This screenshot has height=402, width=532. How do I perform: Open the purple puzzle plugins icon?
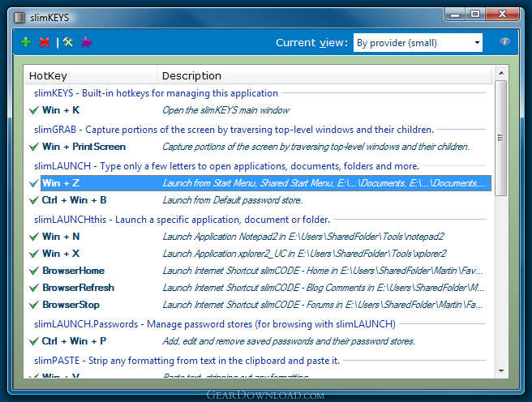click(x=87, y=42)
